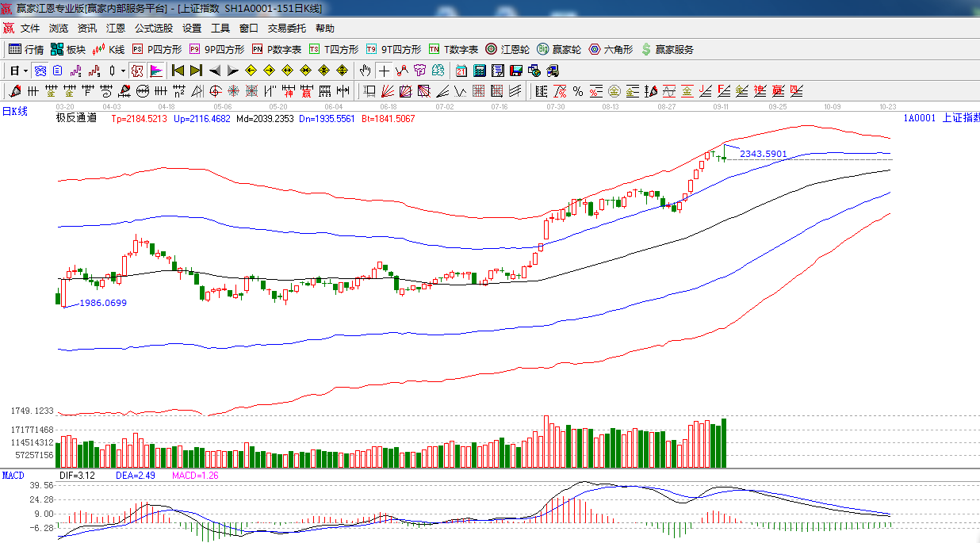
Task: Open the K线 chart view button
Action: tap(109, 49)
